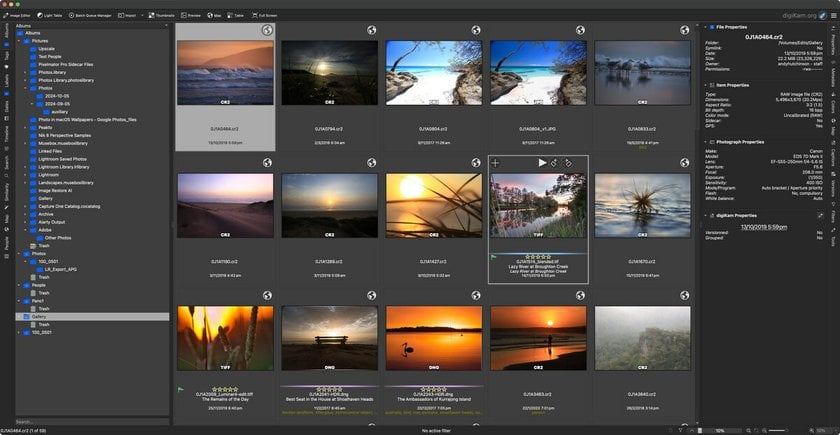Click the Import toolbar button
This screenshot has width=840, height=435.
(x=128, y=16)
